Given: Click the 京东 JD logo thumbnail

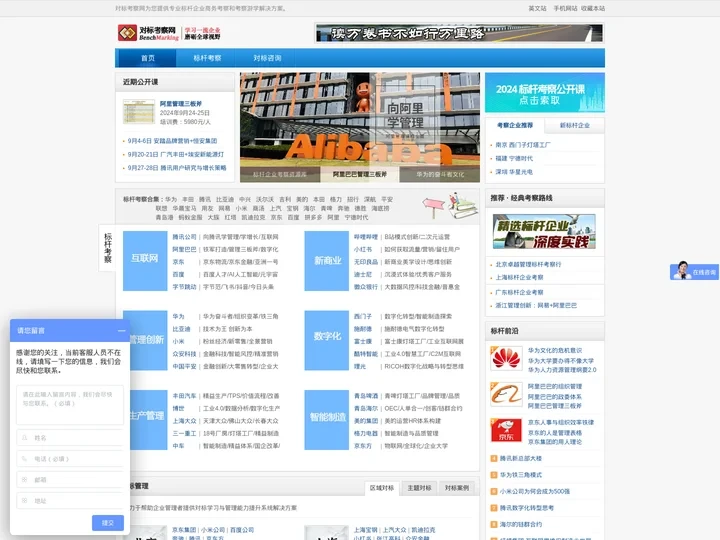Looking at the screenshot, I should pos(506,430).
